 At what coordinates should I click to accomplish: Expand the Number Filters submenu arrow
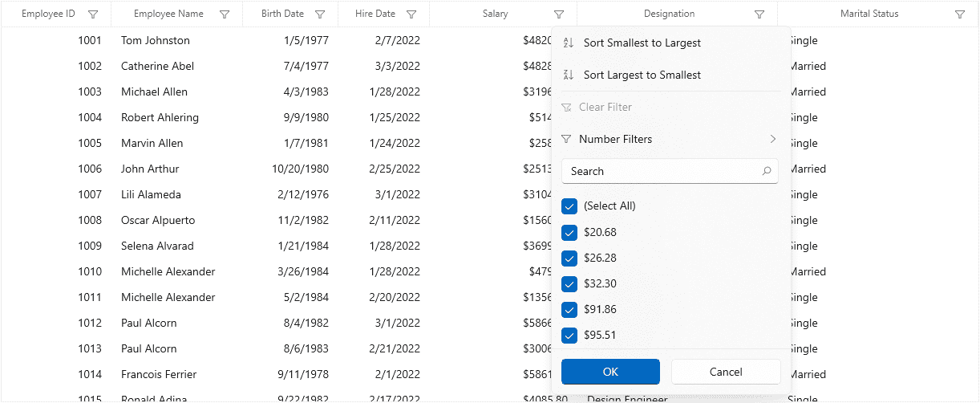pos(772,139)
